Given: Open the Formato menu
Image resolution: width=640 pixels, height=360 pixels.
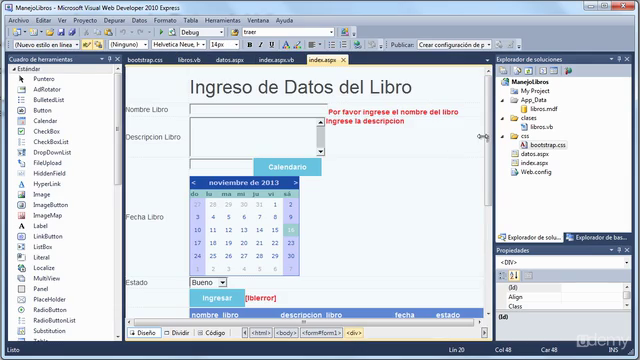Looking at the screenshot, I should (x=165, y=20).
